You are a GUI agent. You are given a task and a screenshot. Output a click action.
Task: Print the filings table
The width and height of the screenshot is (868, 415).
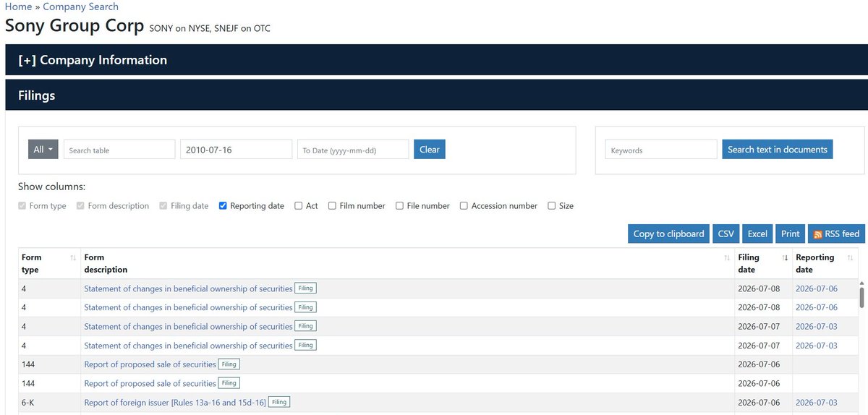791,234
